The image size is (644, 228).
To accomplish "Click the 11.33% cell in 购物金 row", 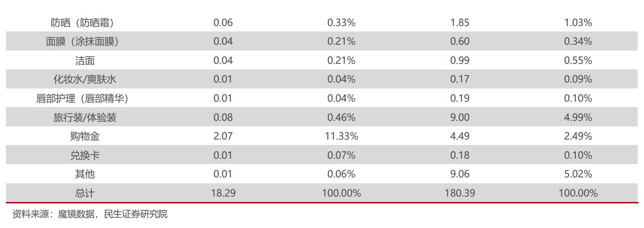I will click(x=341, y=136).
